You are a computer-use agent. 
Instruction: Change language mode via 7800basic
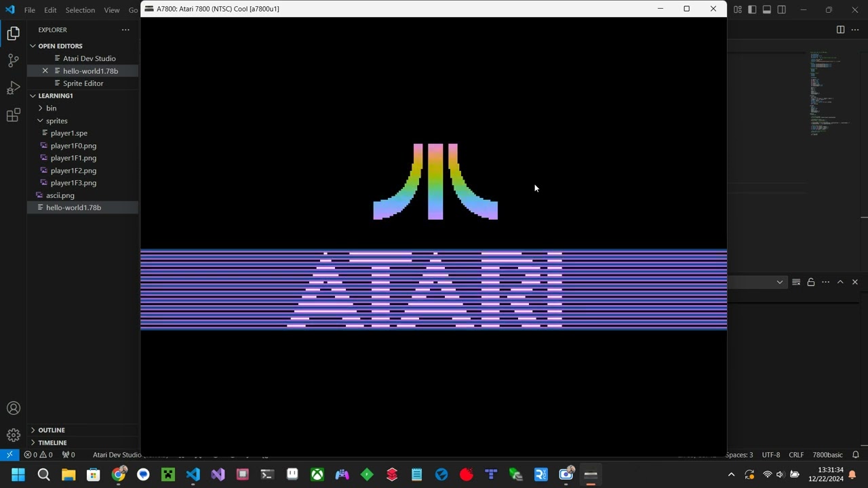point(827,455)
